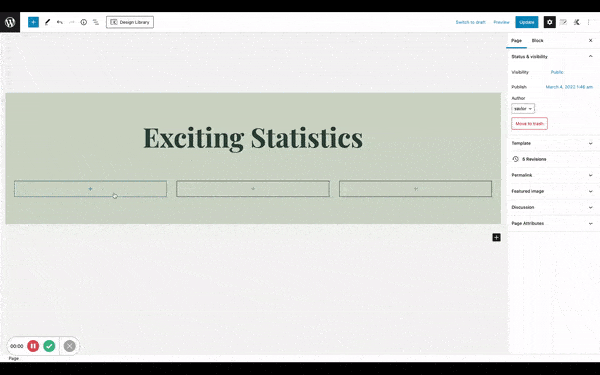The height and width of the screenshot is (375, 600).
Task: Expand the Template panel
Action: (552, 143)
